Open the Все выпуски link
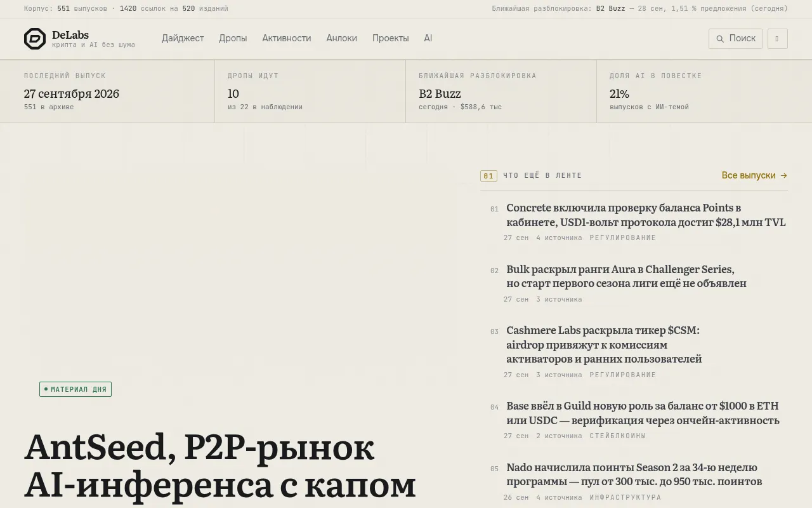This screenshot has height=508, width=812. point(754,175)
